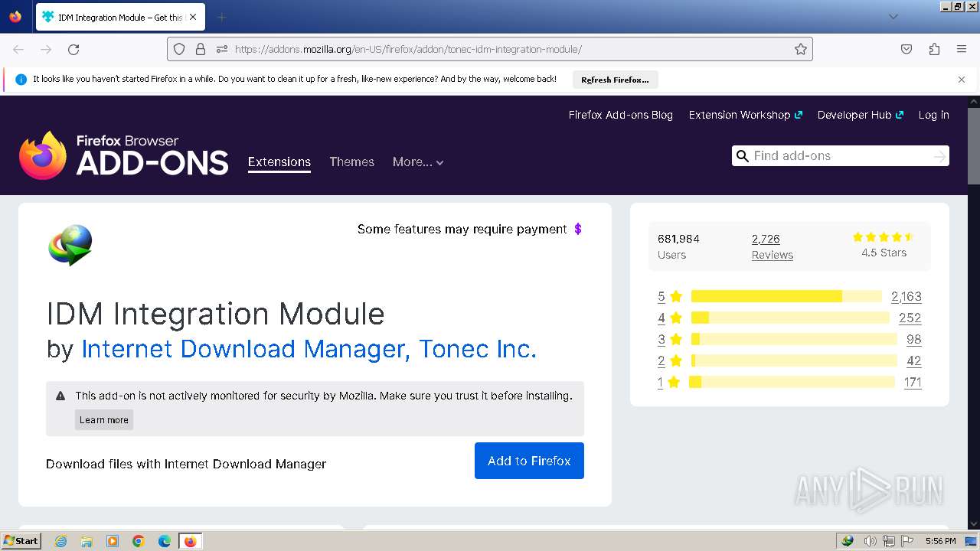Dismiss the refresh notification bar

pos(962,80)
